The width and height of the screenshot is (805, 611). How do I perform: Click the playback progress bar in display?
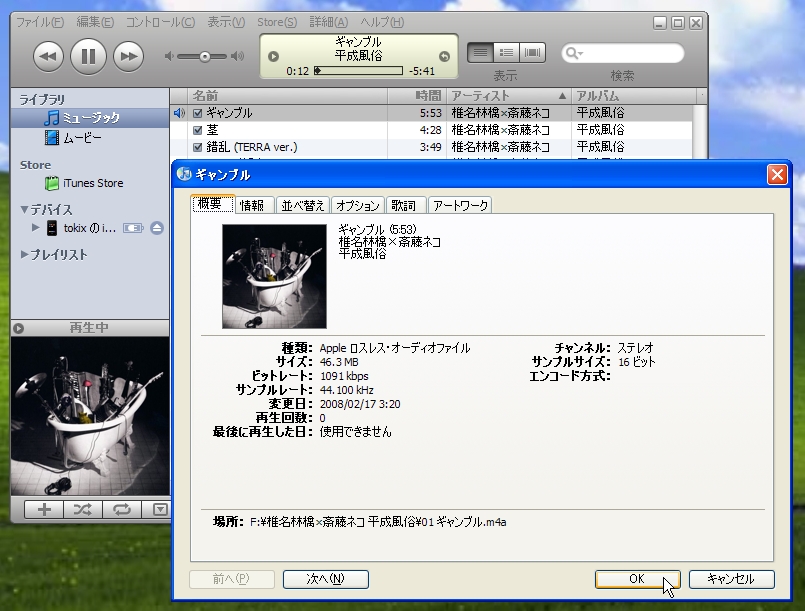coord(358,71)
